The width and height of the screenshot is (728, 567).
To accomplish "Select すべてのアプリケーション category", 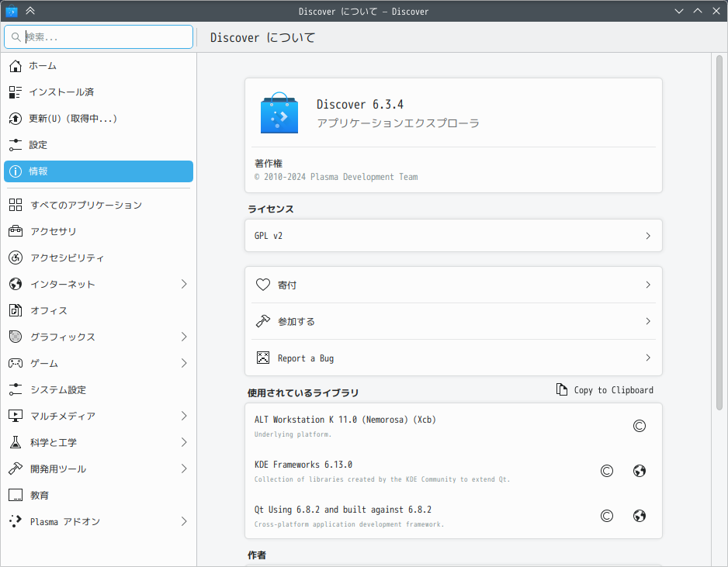I will [x=99, y=205].
